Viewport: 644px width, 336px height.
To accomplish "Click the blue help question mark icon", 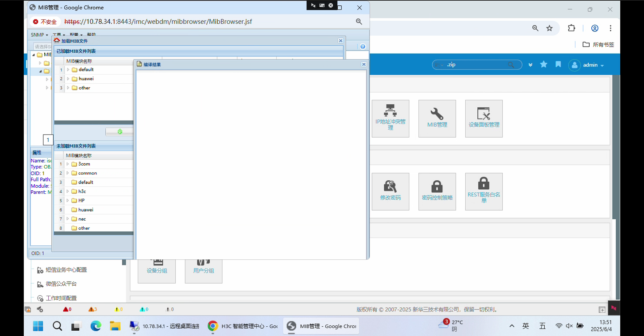I will 363,47.
